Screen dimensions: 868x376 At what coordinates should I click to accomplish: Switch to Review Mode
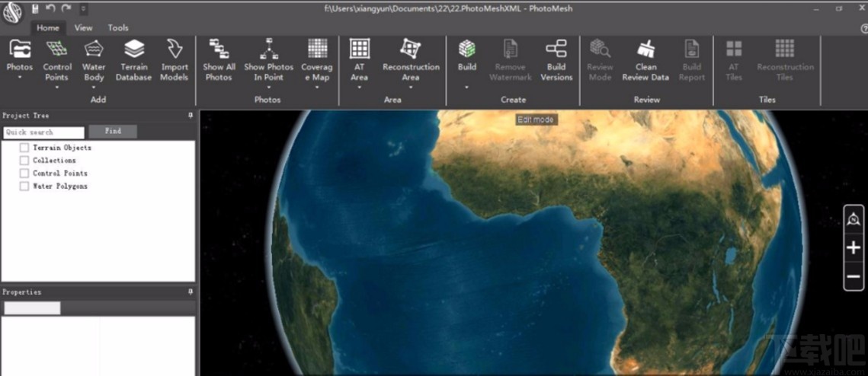[600, 59]
